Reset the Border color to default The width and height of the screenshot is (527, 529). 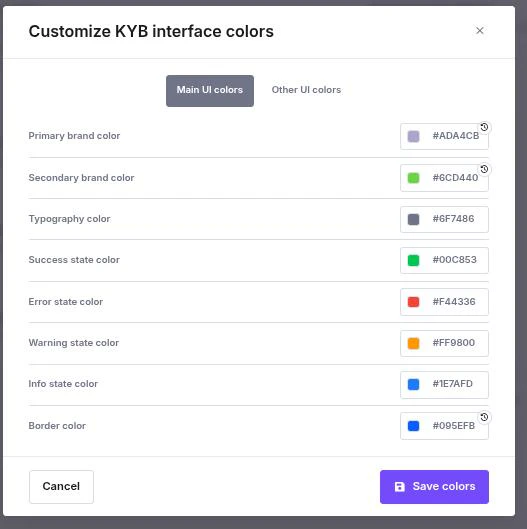tap(484, 417)
